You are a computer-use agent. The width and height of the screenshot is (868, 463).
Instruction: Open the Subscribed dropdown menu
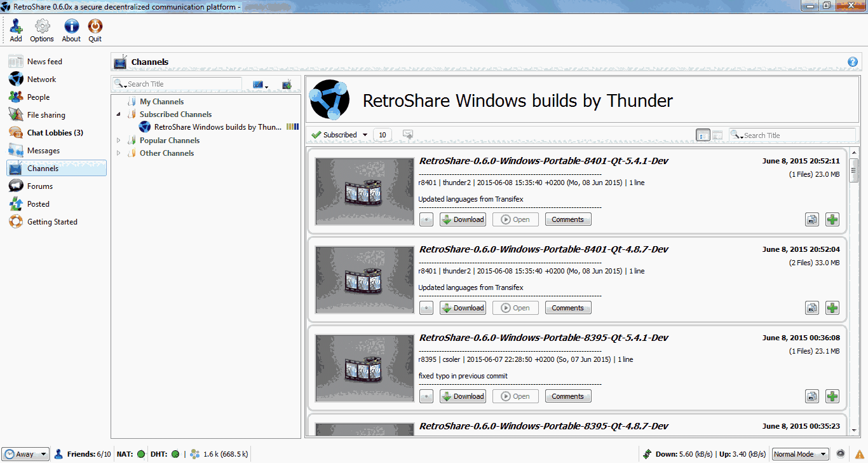click(x=339, y=135)
